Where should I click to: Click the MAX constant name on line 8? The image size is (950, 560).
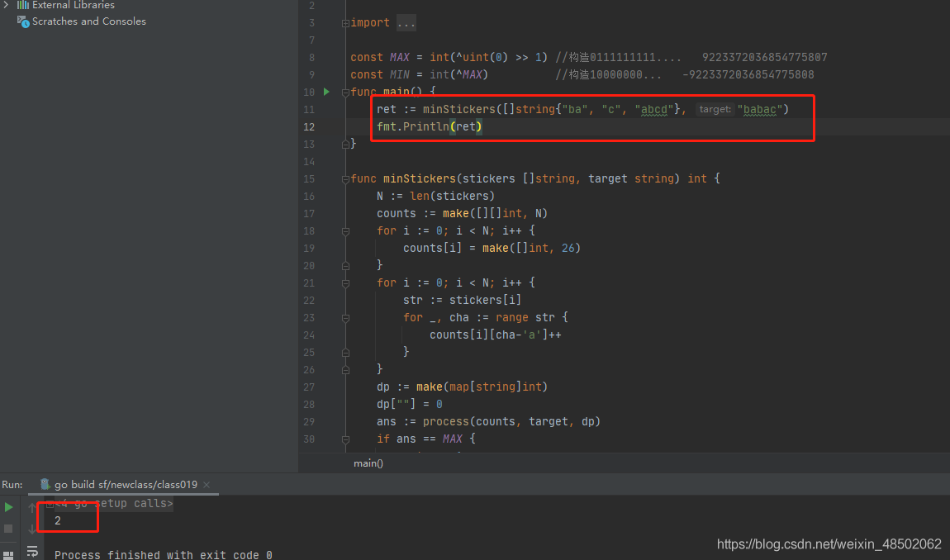tap(400, 58)
